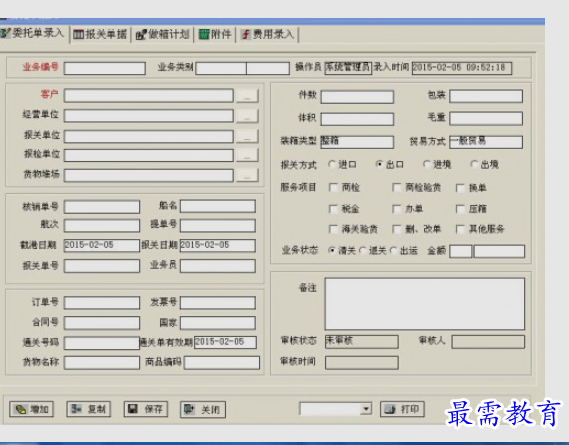Viewport: 569px width, 445px height.
Task: Click the browse button next to 客户
Action: pos(247,96)
